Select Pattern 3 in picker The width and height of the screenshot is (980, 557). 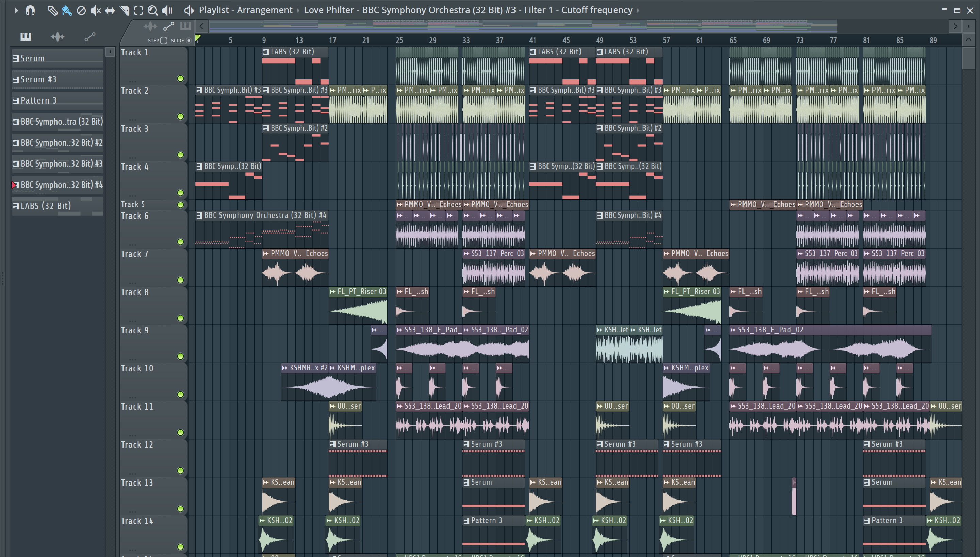(58, 100)
